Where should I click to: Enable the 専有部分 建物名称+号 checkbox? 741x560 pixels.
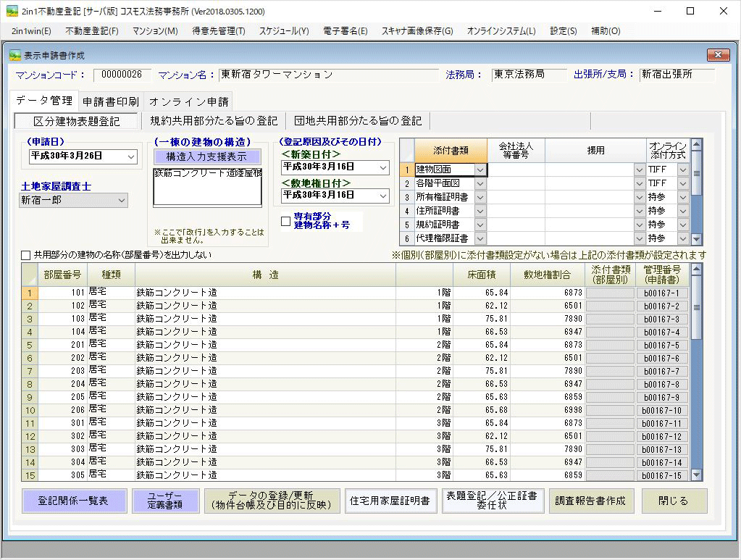click(285, 221)
